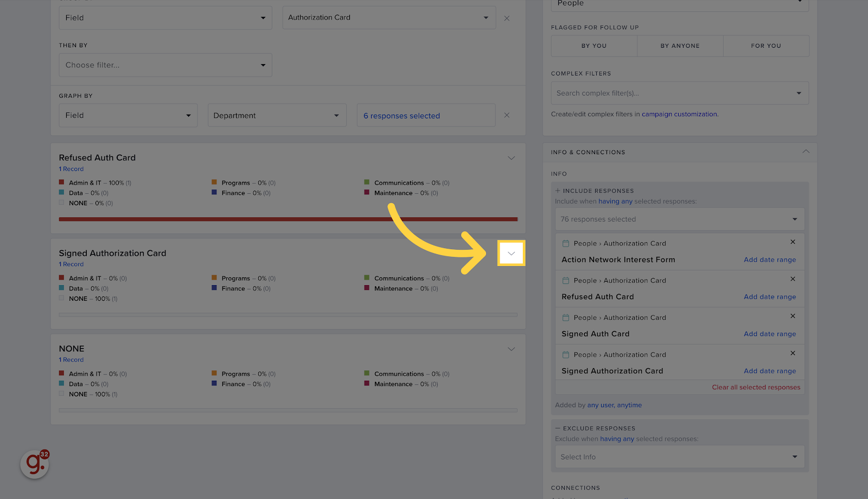868x499 pixels.
Task: Remove Signed Auth Card response
Action: point(793,315)
